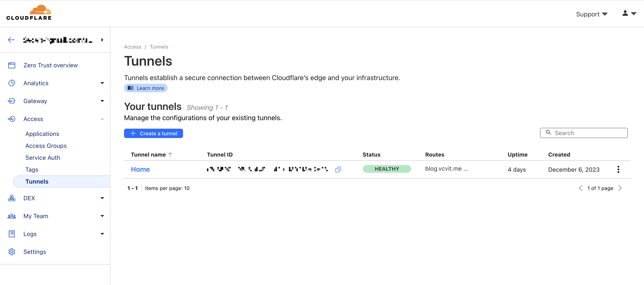Image resolution: width=644 pixels, height=285 pixels.
Task: Go to previous page chevron
Action: pos(580,188)
